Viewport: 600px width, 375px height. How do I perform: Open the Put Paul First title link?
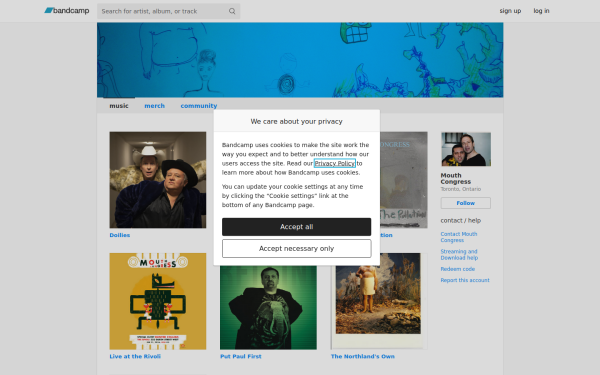point(241,356)
